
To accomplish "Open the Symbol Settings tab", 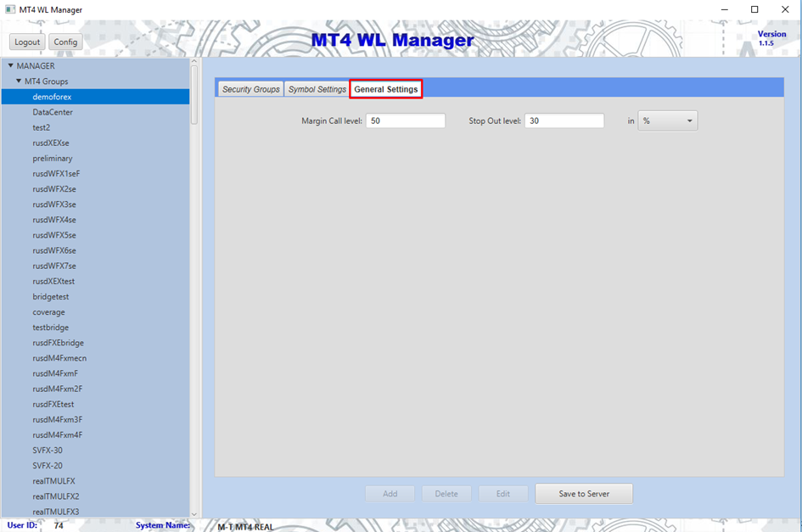I will click(x=317, y=89).
